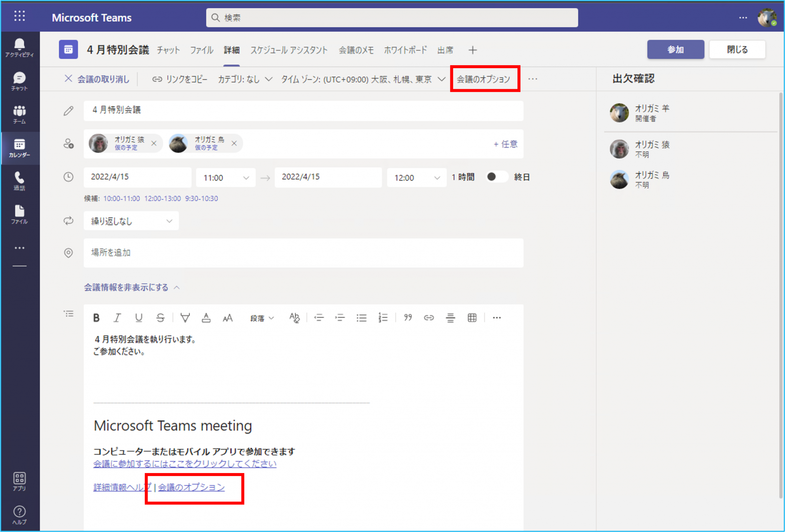Open more meeting actions ellipsis menu
Viewport: 785px width, 532px height.
[x=533, y=79]
